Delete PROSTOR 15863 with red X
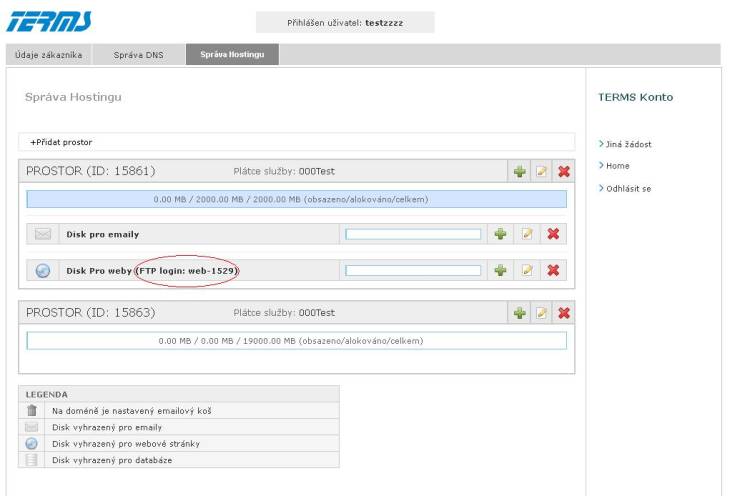The image size is (750, 496). point(564,313)
